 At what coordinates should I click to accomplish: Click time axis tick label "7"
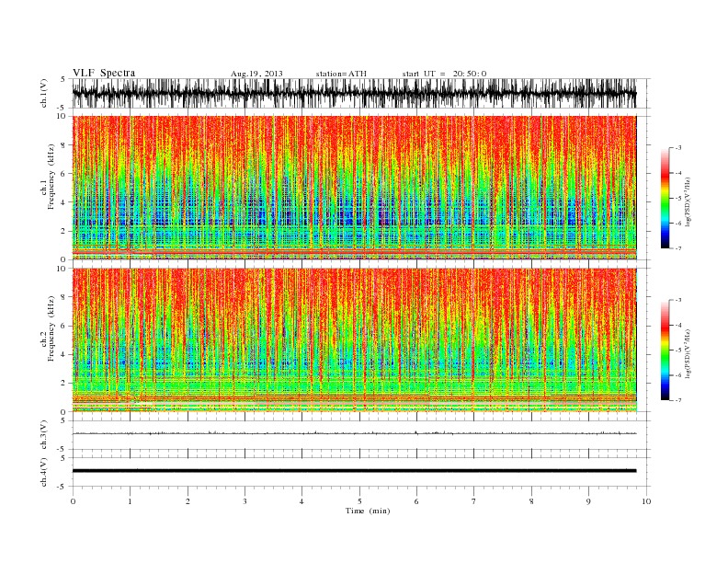tap(474, 501)
